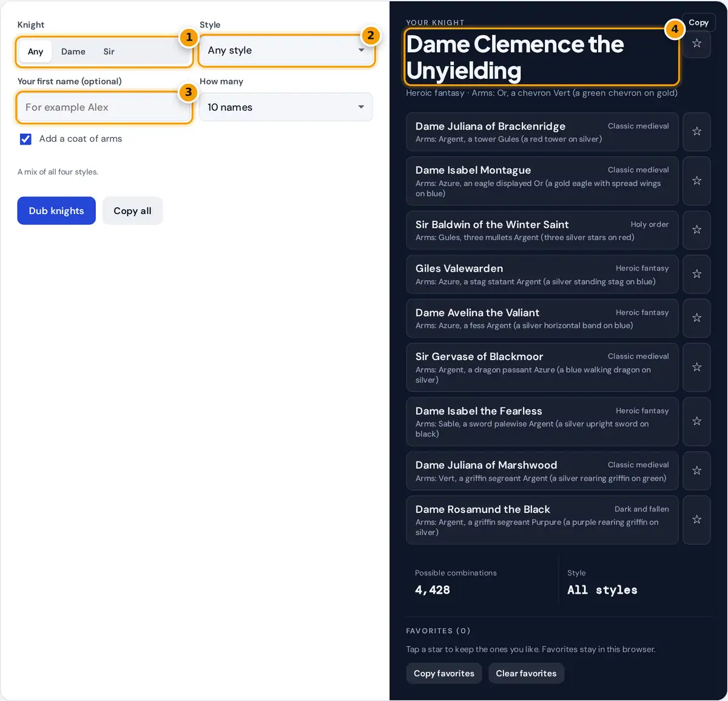Select the Dame Isabel the Fearless name
This screenshot has height=701, width=728.
click(479, 411)
